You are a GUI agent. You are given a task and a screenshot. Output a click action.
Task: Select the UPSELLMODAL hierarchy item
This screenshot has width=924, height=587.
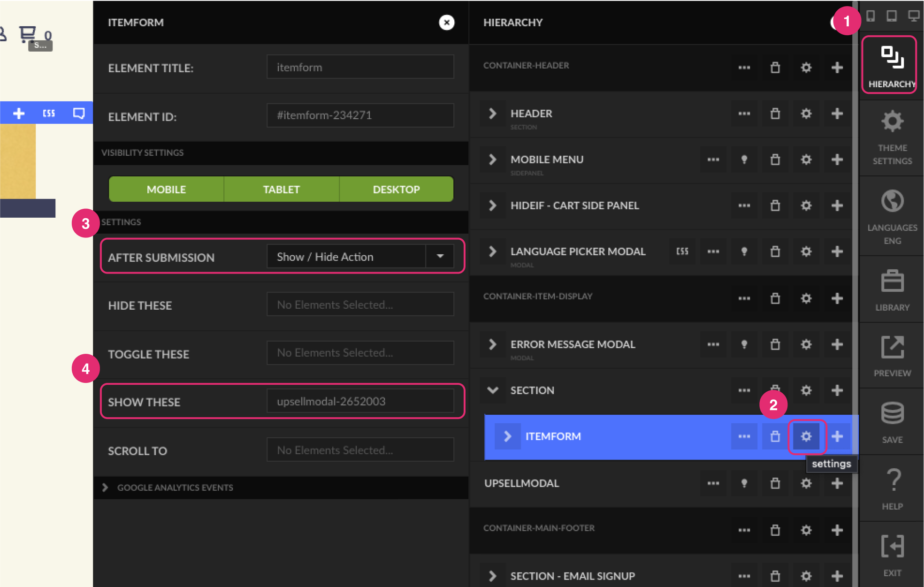[x=521, y=483]
